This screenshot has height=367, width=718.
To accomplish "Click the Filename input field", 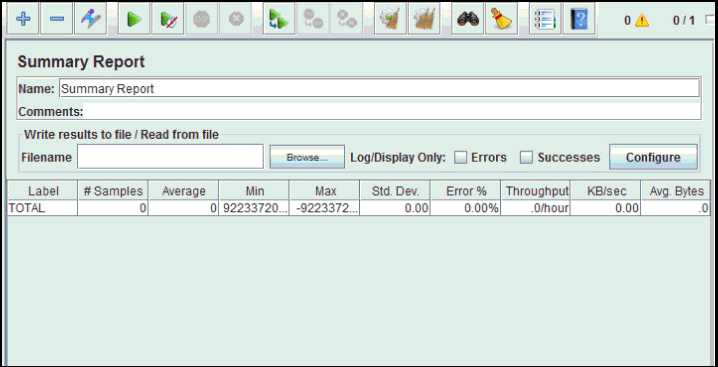I will (x=170, y=157).
